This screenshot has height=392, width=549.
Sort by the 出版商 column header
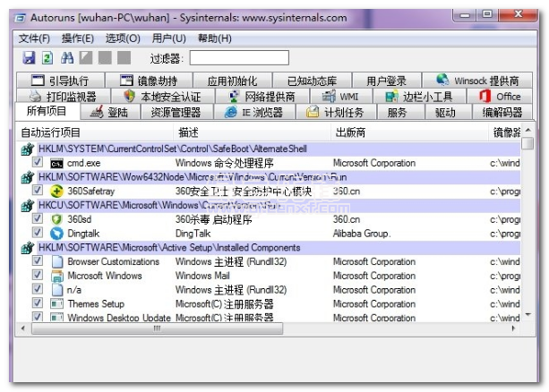[x=409, y=132]
